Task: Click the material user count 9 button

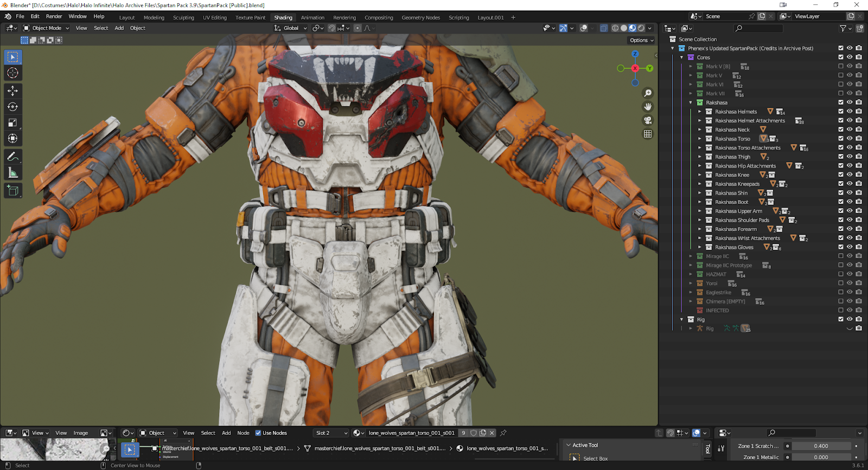Action: pyautogui.click(x=463, y=433)
